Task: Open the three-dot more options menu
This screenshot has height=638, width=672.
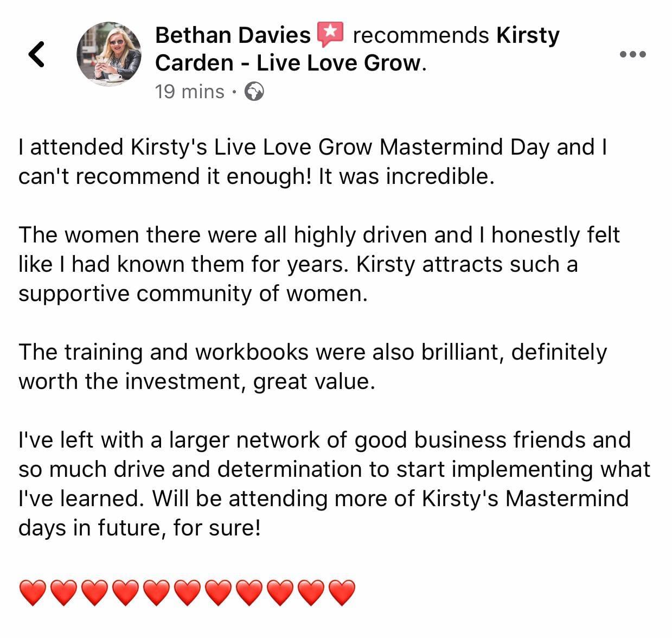Action: (633, 54)
